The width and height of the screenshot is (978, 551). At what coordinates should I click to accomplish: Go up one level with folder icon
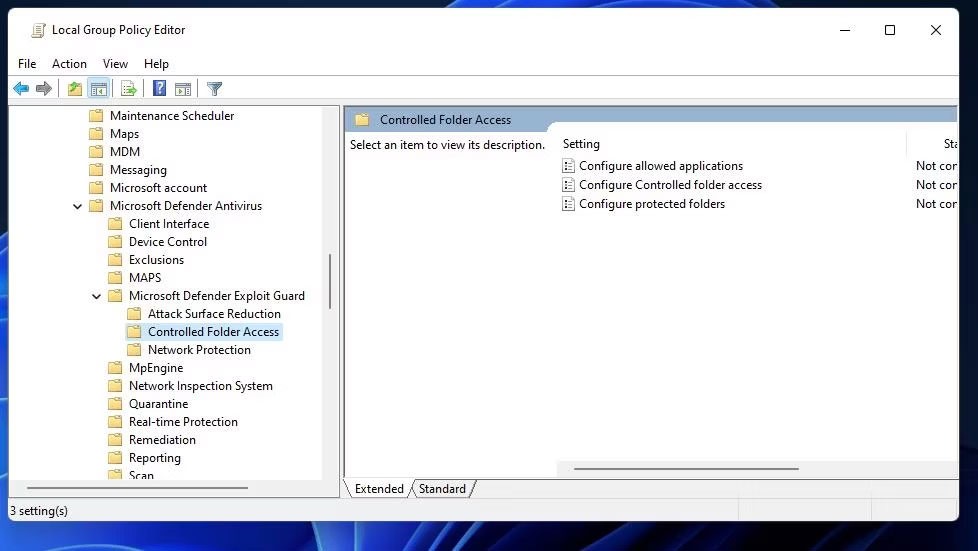coord(75,89)
